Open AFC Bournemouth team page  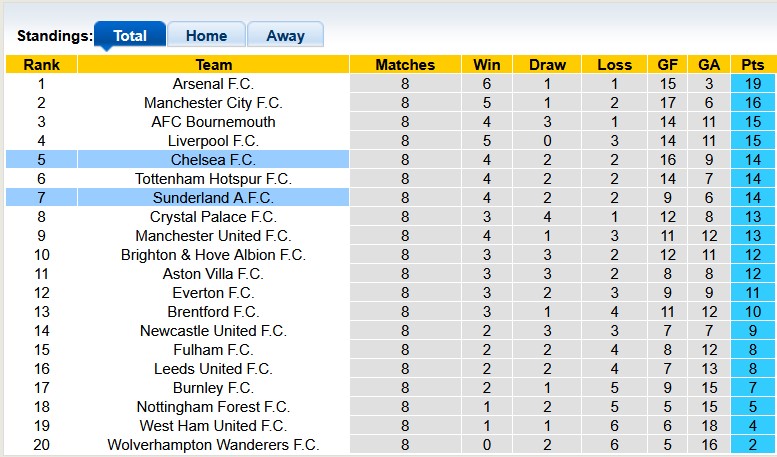pos(213,122)
